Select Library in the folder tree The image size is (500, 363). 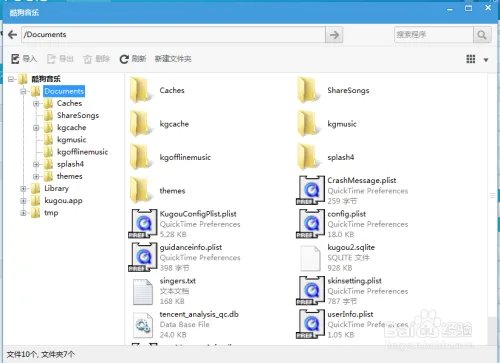[56, 188]
